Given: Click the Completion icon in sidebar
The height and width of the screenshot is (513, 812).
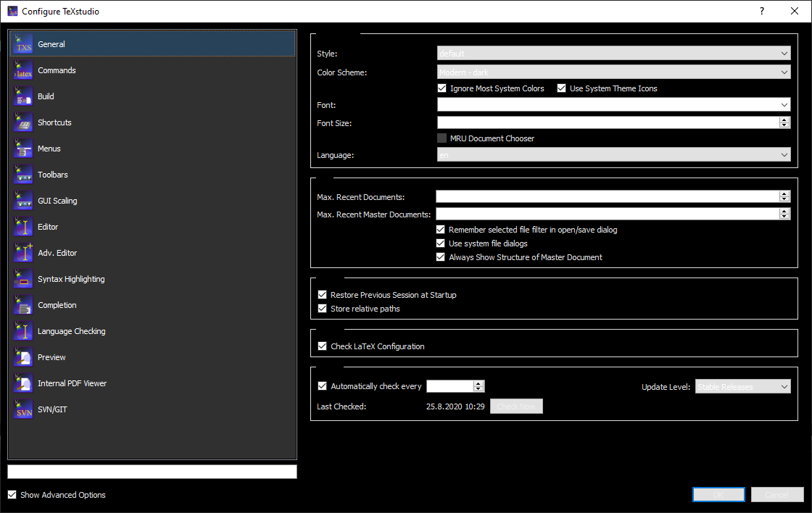Looking at the screenshot, I should [23, 306].
